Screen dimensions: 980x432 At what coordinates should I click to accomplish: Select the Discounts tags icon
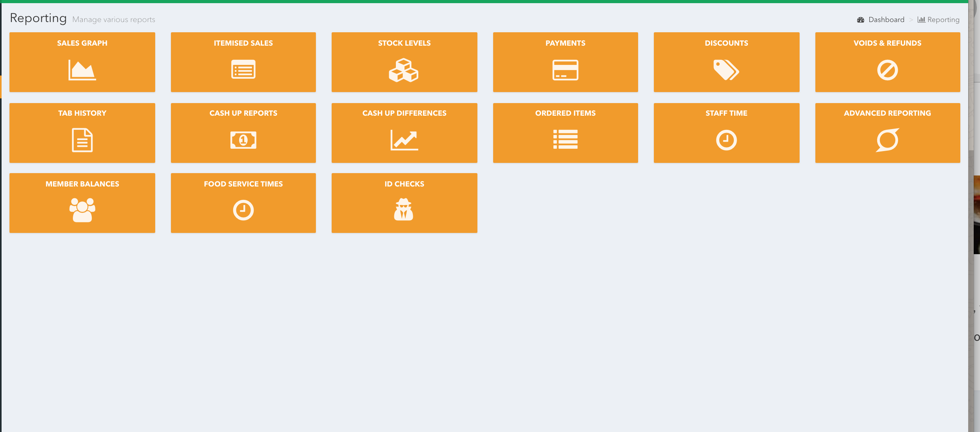click(x=726, y=70)
